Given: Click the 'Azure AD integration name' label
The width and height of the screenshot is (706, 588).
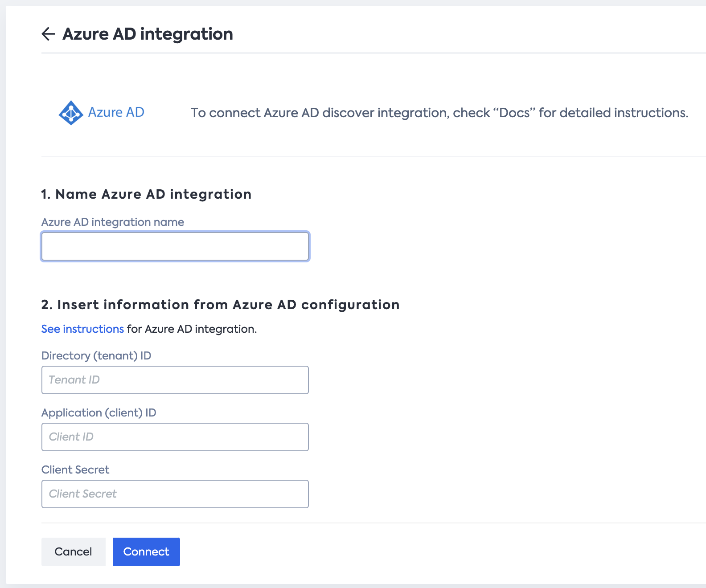Looking at the screenshot, I should tap(113, 222).
